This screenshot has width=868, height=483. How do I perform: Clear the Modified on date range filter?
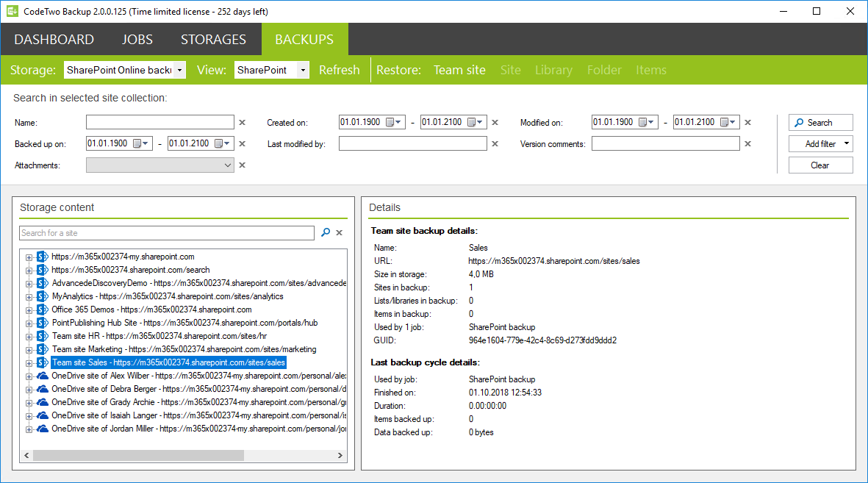coord(748,123)
